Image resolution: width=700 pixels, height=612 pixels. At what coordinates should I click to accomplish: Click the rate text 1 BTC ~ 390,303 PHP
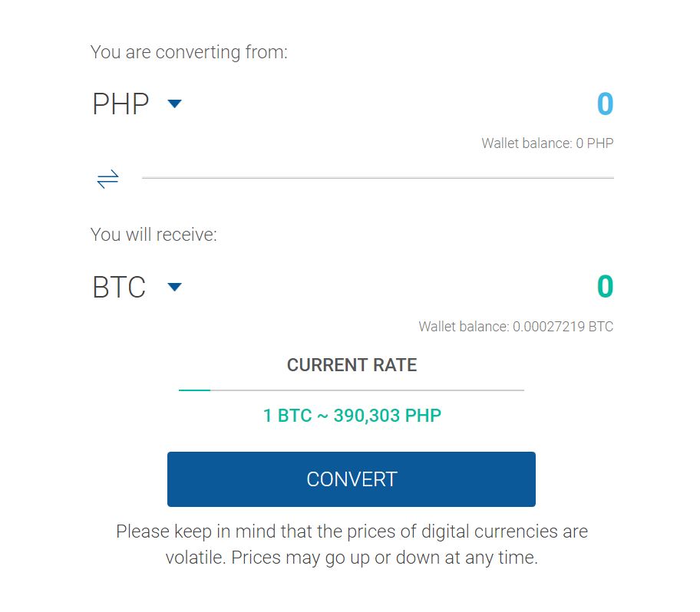(352, 415)
